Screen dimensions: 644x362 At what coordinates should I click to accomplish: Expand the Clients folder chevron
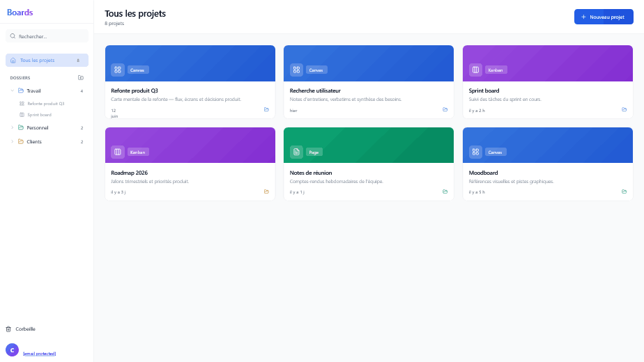coord(13,141)
